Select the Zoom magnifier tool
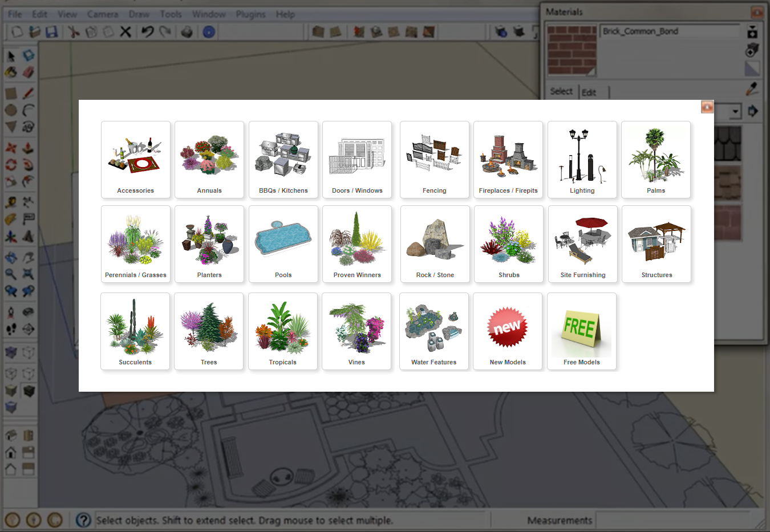Screen dimensions: 770x532 click(x=11, y=274)
